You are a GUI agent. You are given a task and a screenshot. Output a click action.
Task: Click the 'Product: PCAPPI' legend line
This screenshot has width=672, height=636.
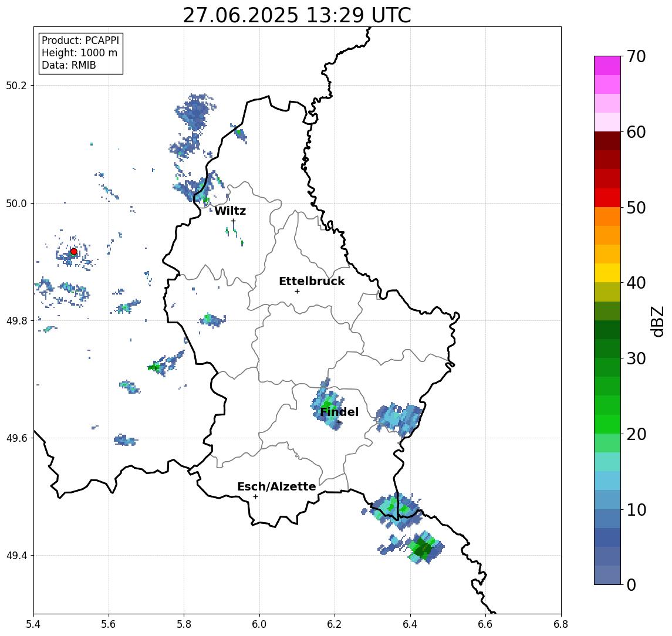(80, 40)
